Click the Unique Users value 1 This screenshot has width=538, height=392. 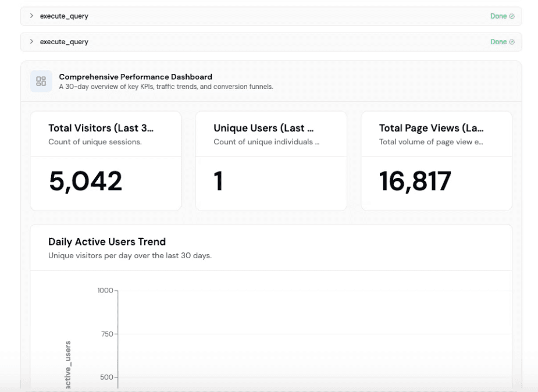coord(219,181)
